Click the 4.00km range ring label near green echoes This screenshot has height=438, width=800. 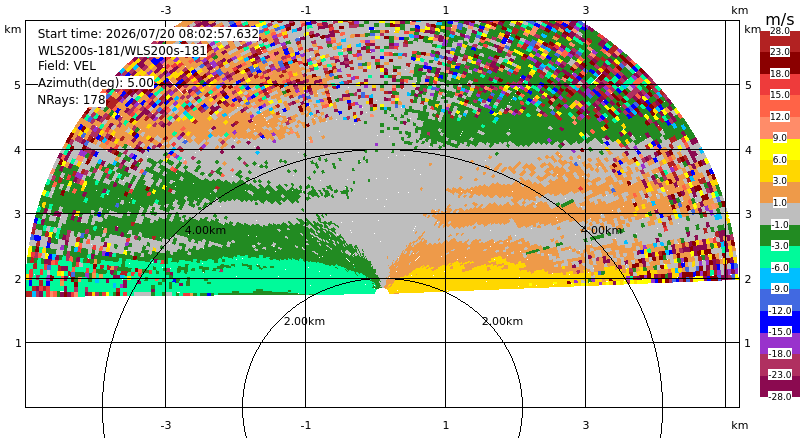(x=205, y=230)
